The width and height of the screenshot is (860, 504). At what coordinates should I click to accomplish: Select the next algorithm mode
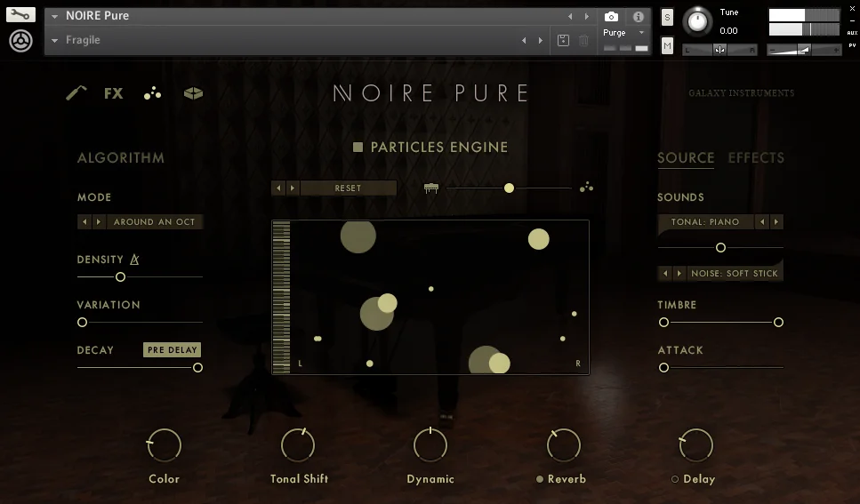tap(99, 221)
